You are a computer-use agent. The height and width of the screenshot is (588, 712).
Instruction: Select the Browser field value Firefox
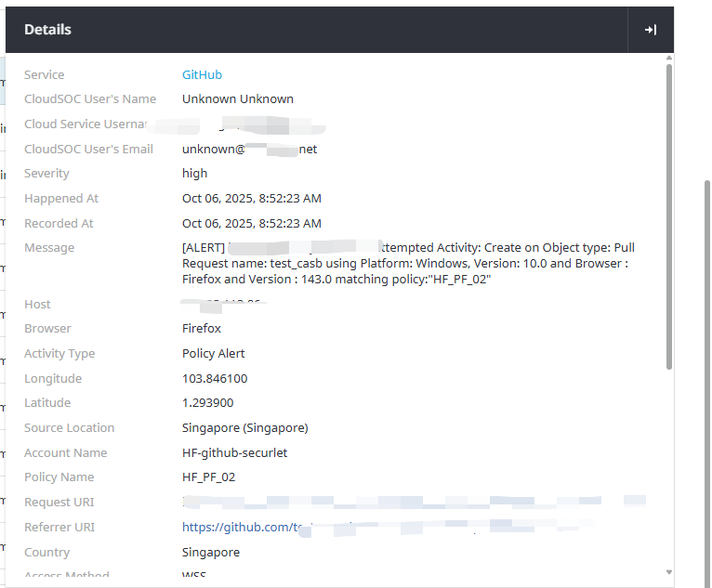pos(201,329)
